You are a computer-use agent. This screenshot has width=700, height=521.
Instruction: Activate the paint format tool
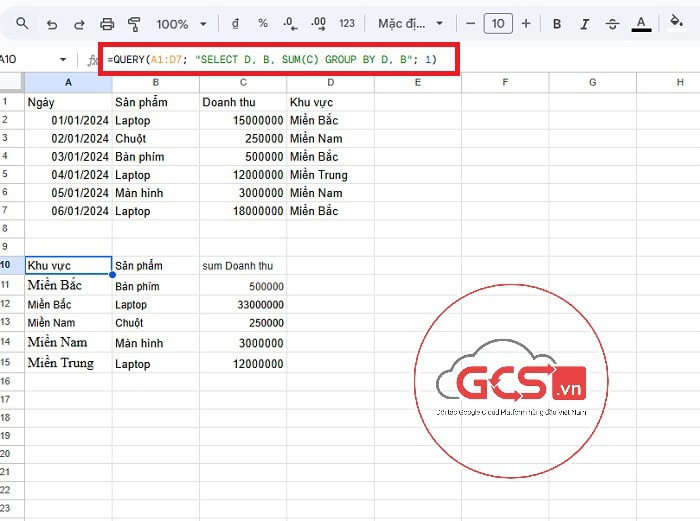pos(134,23)
